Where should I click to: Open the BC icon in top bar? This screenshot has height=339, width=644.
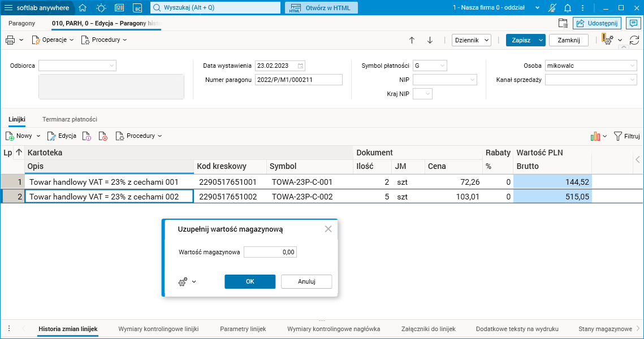[x=137, y=8]
